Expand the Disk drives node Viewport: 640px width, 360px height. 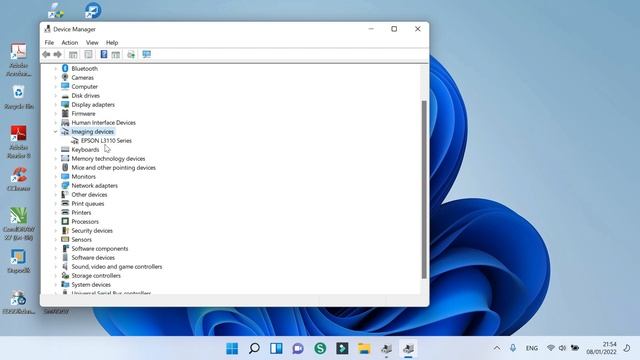pyautogui.click(x=56, y=96)
